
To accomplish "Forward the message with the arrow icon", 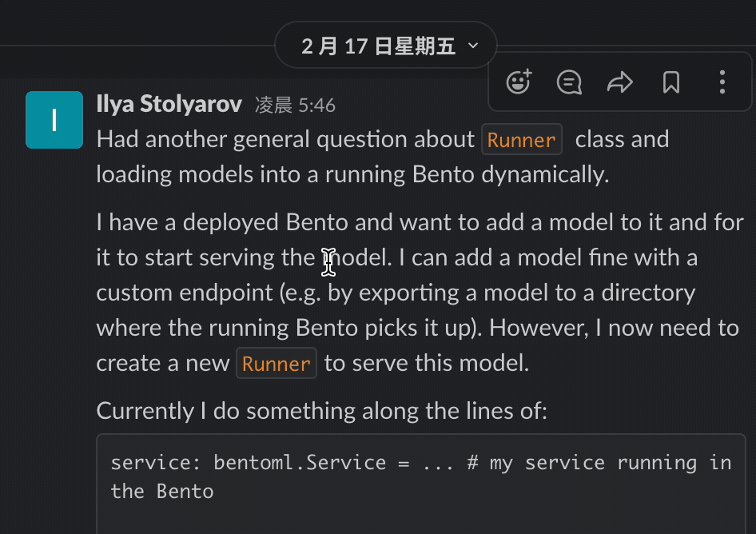I will click(620, 82).
